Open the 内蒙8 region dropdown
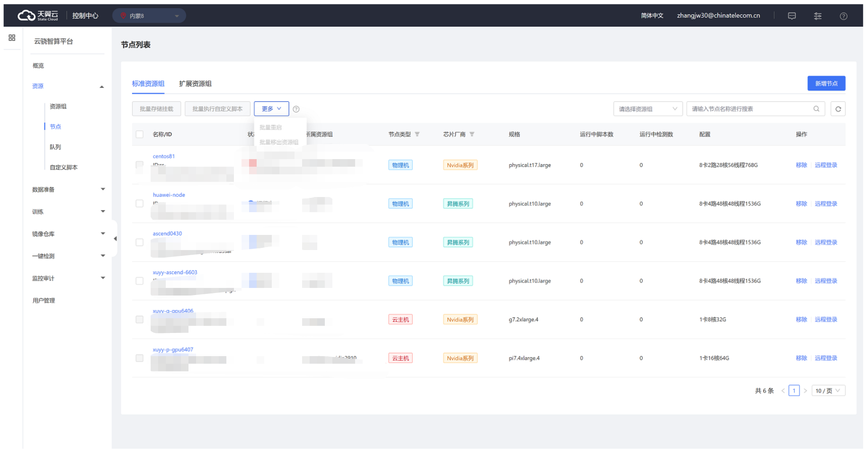 [x=149, y=16]
